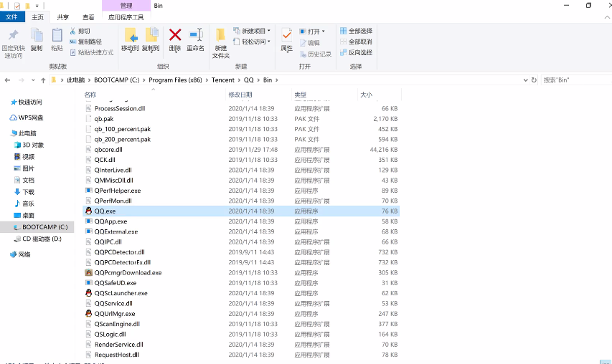Click the Move to (移动到) icon

(x=130, y=39)
